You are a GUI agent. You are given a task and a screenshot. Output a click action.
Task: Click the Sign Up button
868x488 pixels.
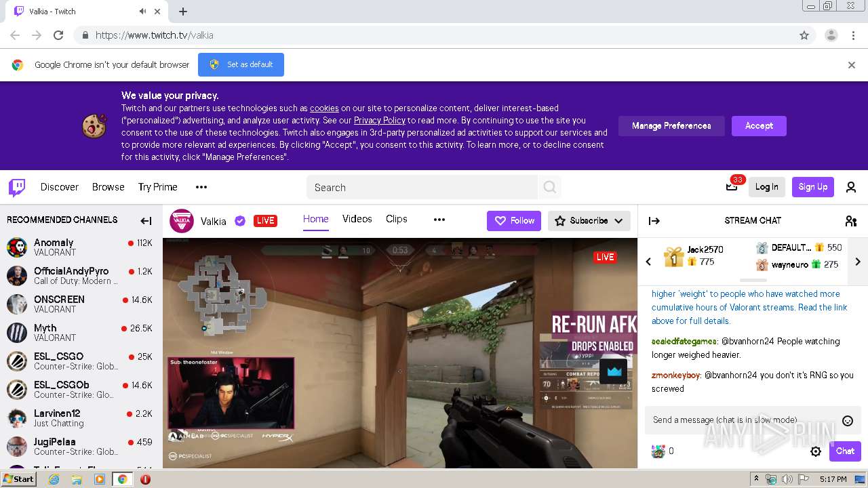(813, 187)
